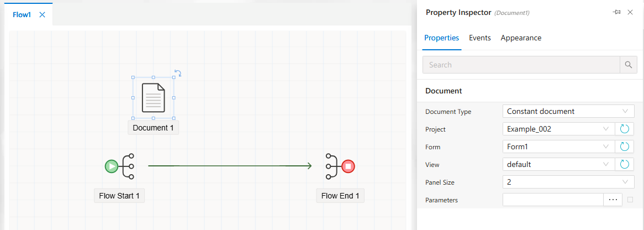Refresh the Project list
Screen dimensions: 644x230
(624, 129)
